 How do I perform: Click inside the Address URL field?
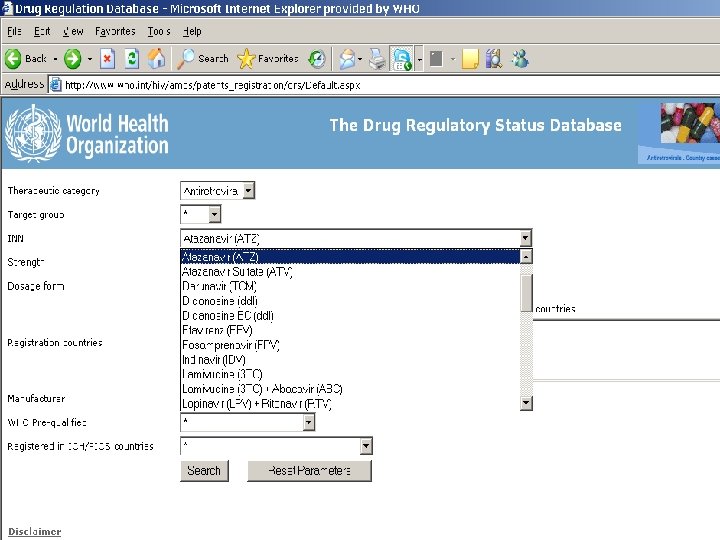coord(386,85)
